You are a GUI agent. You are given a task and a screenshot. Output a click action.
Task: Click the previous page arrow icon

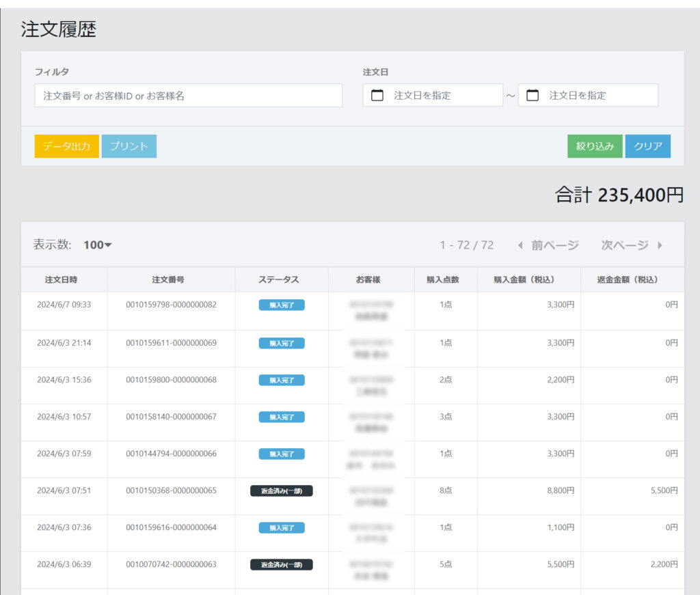pos(520,245)
